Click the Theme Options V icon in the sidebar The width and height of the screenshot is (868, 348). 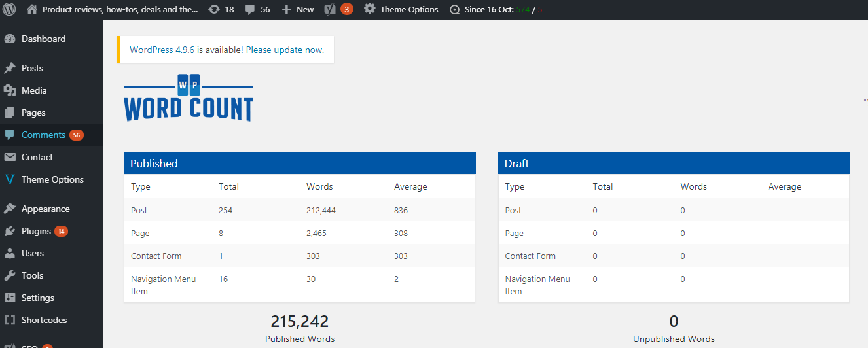(10, 179)
